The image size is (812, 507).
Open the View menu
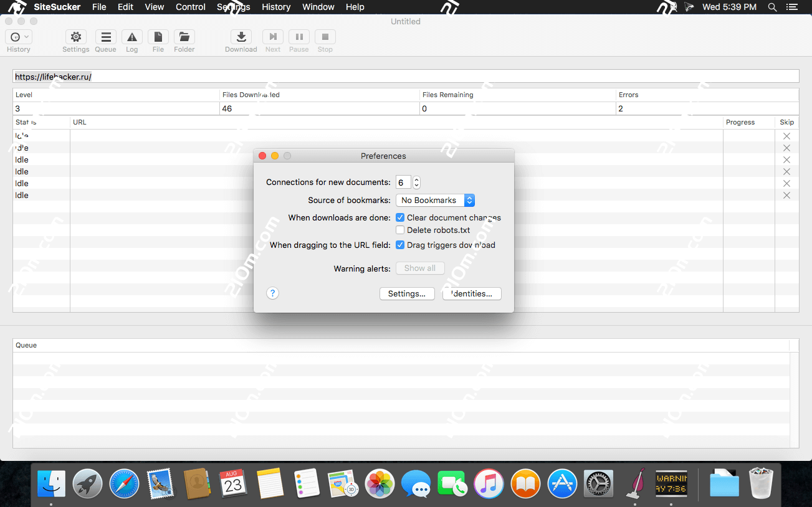pyautogui.click(x=154, y=7)
